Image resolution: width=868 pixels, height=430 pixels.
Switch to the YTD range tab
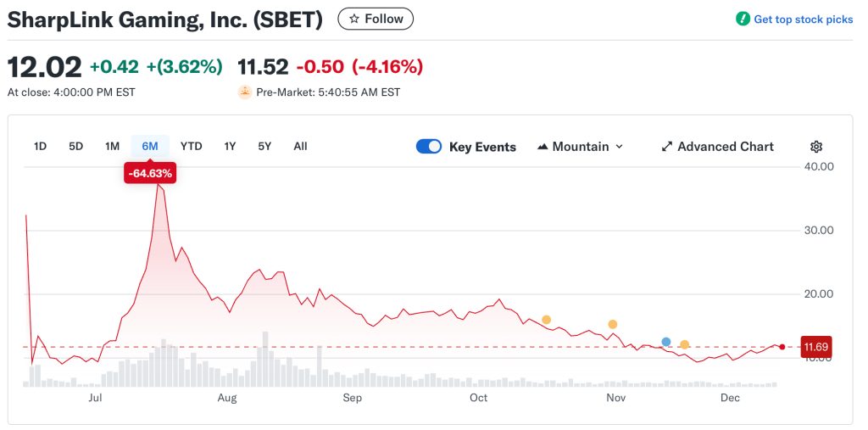192,146
